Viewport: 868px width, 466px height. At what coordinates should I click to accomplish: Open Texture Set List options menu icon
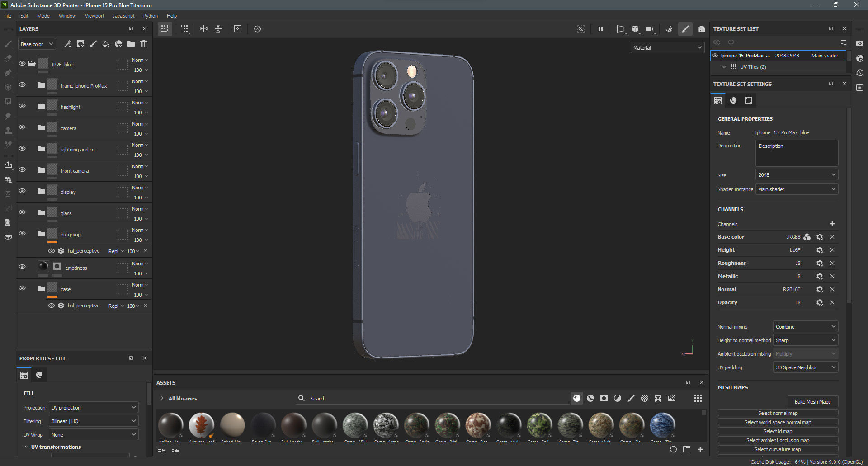click(844, 42)
